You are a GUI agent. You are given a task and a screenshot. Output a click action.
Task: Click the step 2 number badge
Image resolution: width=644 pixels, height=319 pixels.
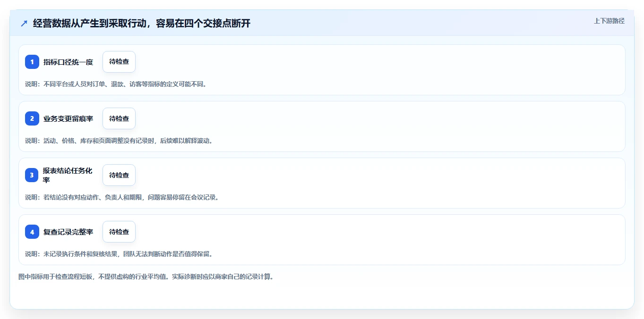point(32,118)
